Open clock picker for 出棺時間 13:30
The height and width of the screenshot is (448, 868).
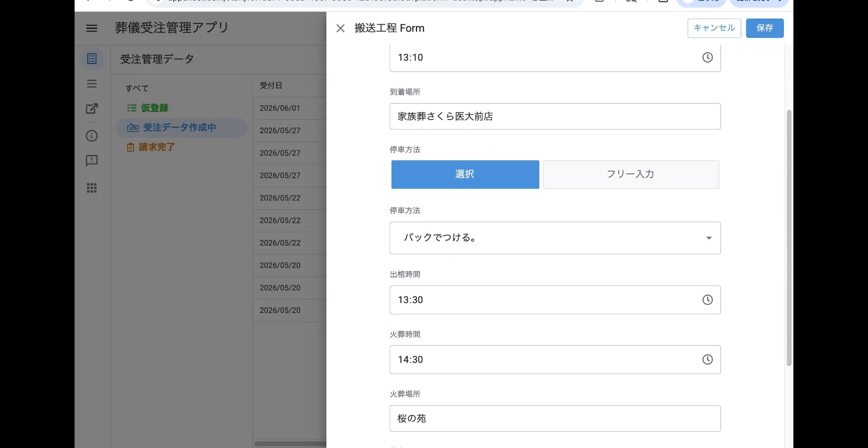[708, 300]
